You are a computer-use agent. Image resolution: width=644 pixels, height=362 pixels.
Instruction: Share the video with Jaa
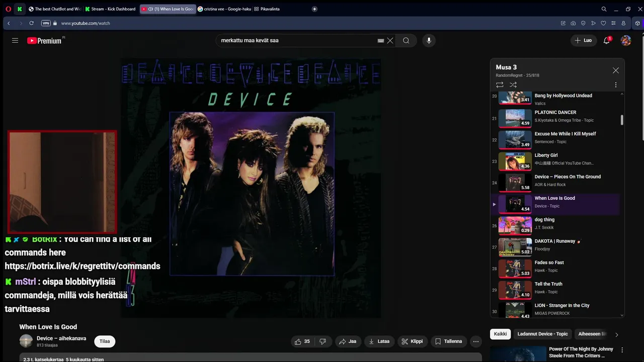click(x=348, y=341)
